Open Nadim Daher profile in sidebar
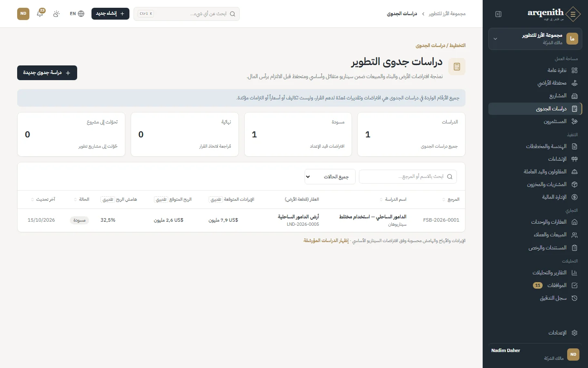The image size is (588, 368). point(535,354)
